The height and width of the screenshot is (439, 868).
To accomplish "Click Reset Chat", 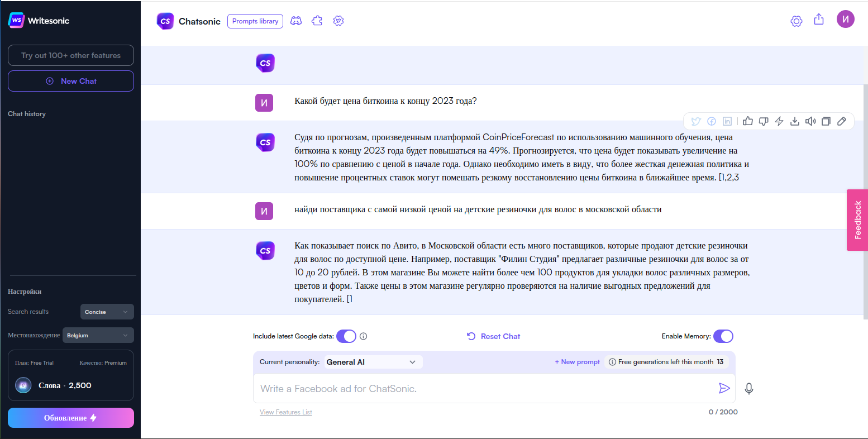I will [493, 336].
